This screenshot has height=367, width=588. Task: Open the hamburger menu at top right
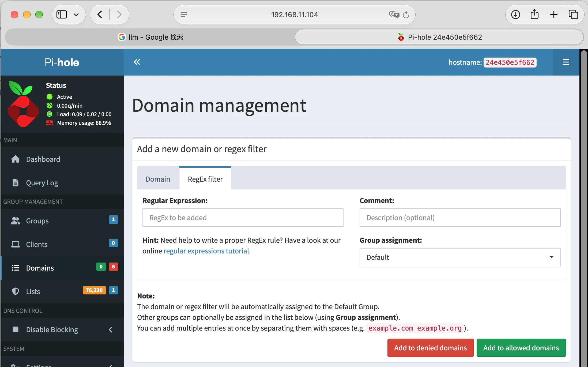pyautogui.click(x=566, y=62)
